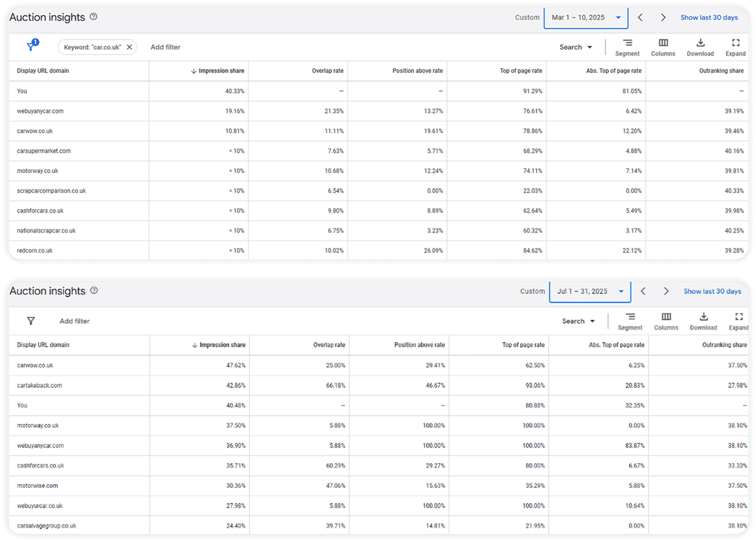Go to next date range in bottom panel

pyautogui.click(x=666, y=291)
